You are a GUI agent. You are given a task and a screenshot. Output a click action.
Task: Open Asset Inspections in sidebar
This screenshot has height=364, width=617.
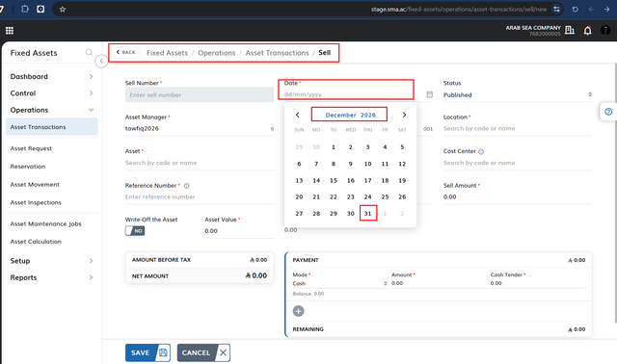(x=36, y=203)
